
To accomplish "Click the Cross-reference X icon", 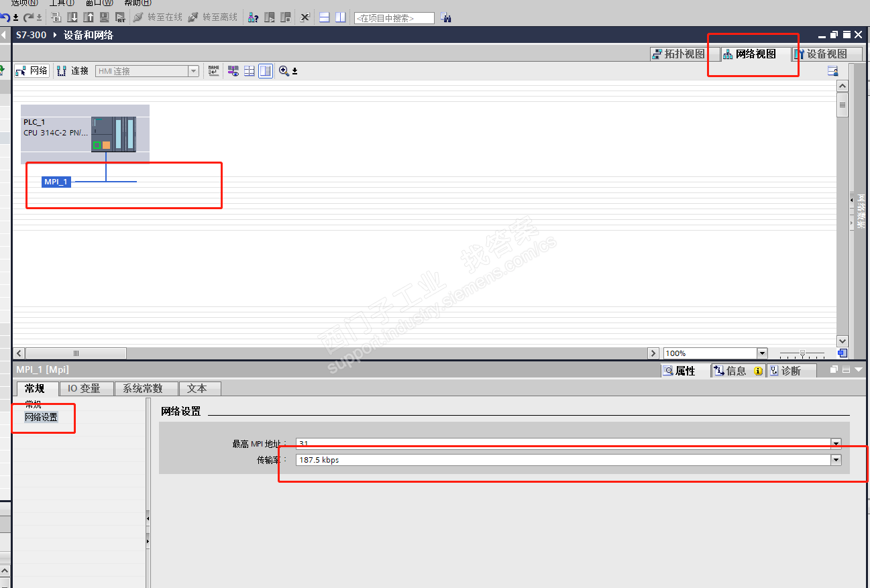I will point(305,17).
